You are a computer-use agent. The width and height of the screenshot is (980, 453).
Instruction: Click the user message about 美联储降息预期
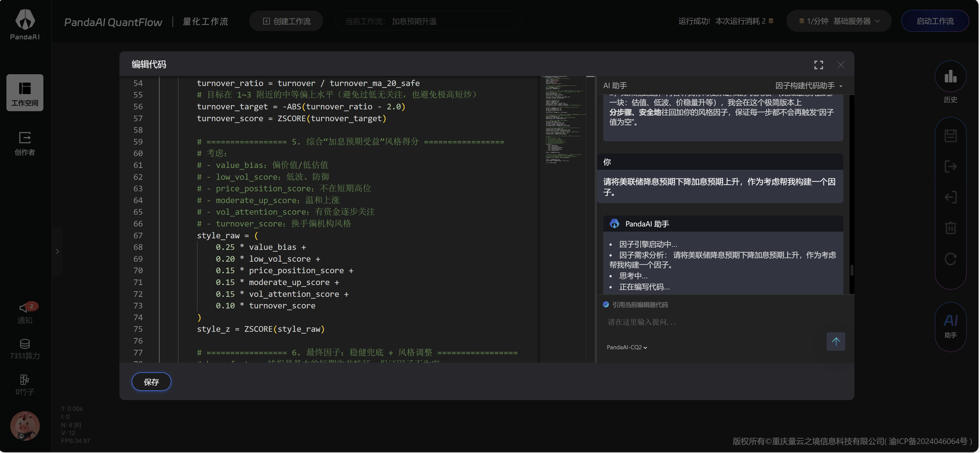point(719,187)
